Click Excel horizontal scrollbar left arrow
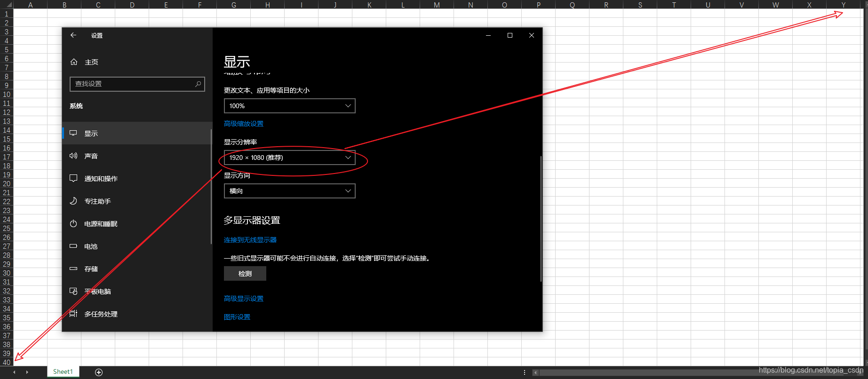Viewport: 868px width, 379px height. click(x=535, y=372)
